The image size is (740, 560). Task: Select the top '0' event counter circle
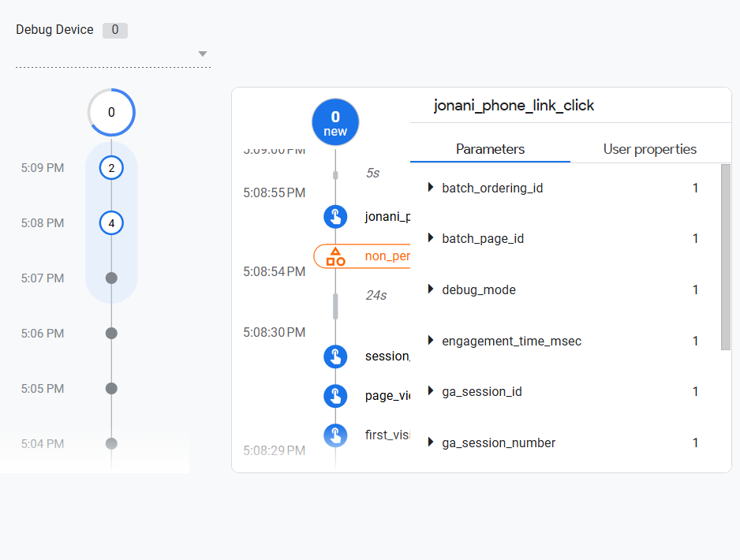click(110, 112)
